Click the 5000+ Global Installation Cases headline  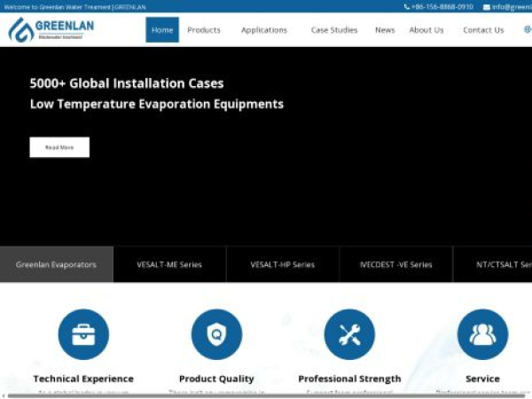(x=127, y=83)
